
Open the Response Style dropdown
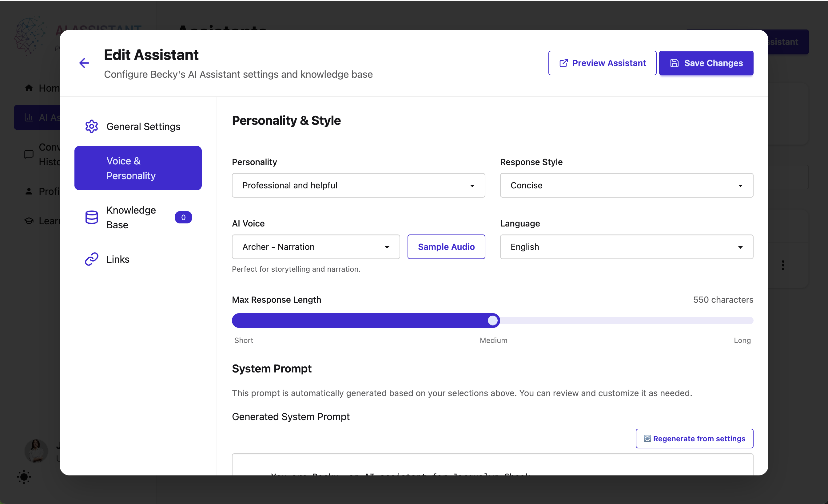[626, 185]
